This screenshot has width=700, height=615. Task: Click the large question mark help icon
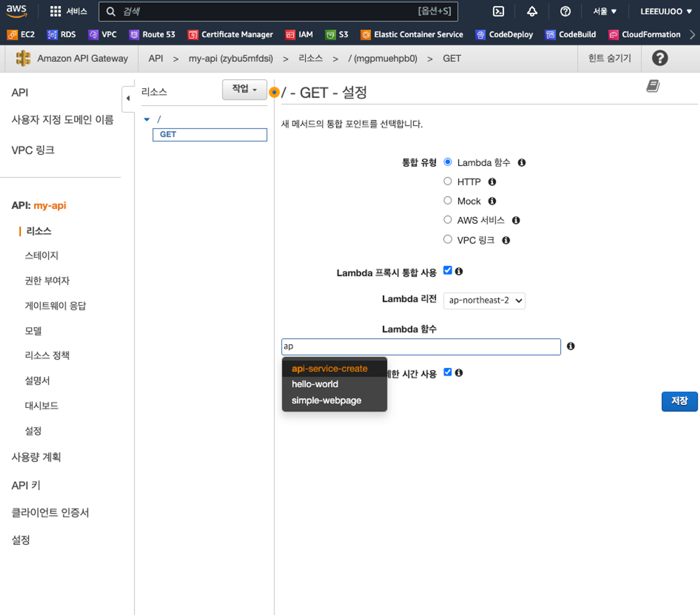pyautogui.click(x=660, y=58)
